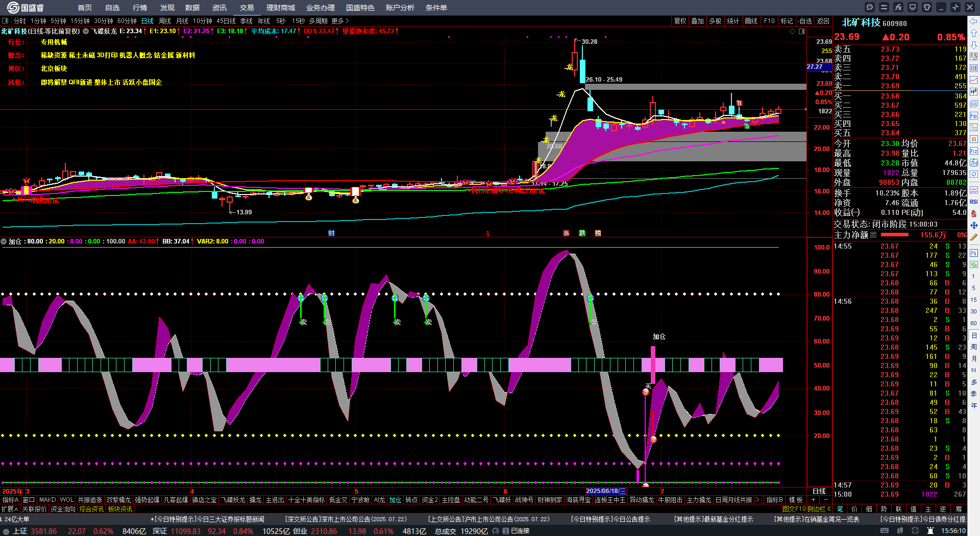Toggle the 月 period button in right sidebar
The height and width of the screenshot is (536, 980).
coord(974,359)
